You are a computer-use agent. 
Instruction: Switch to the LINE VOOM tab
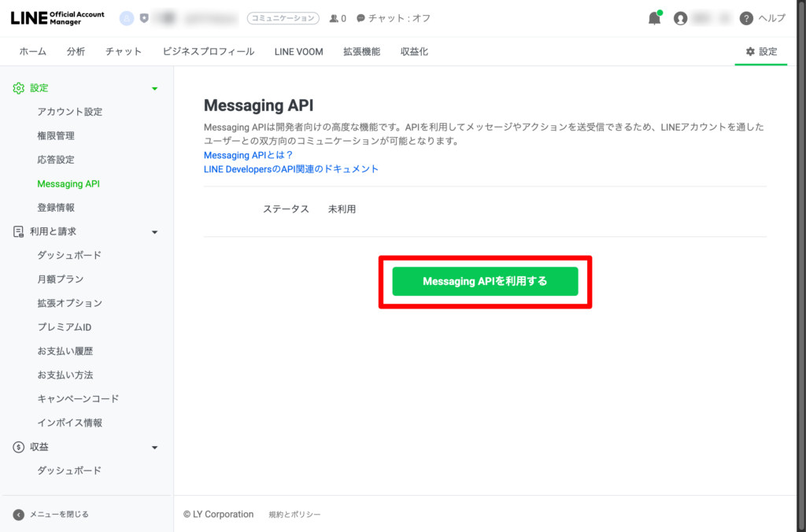point(298,52)
